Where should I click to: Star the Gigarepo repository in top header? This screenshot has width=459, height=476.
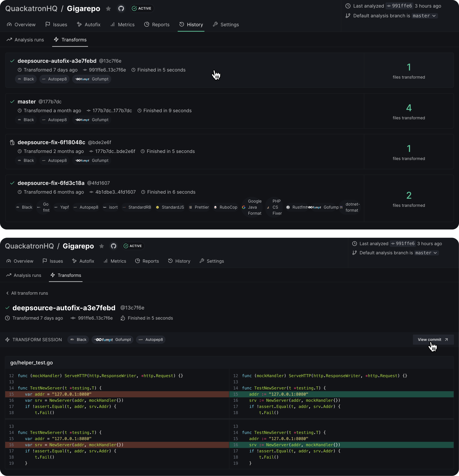pyautogui.click(x=108, y=8)
